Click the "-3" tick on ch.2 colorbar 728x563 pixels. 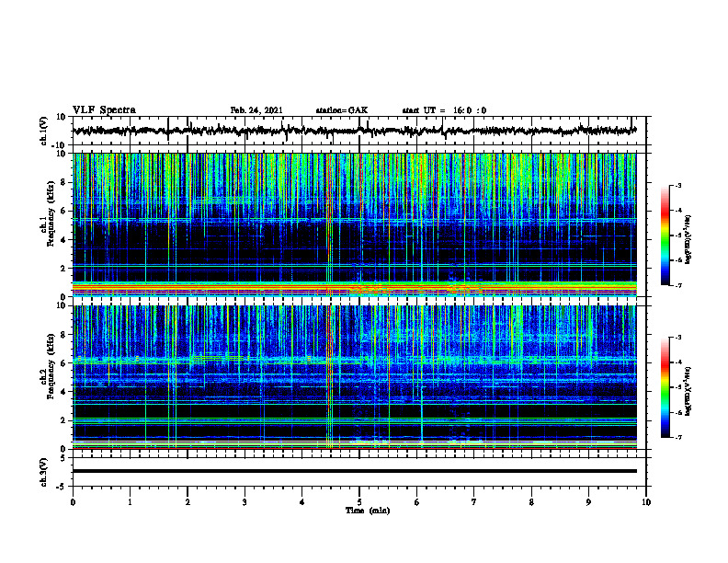click(x=677, y=338)
